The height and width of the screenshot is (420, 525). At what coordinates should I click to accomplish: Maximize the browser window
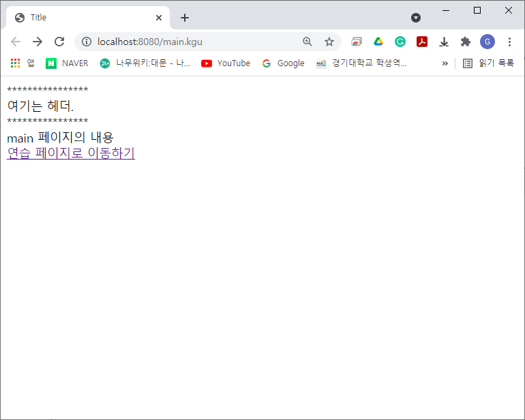pos(477,10)
